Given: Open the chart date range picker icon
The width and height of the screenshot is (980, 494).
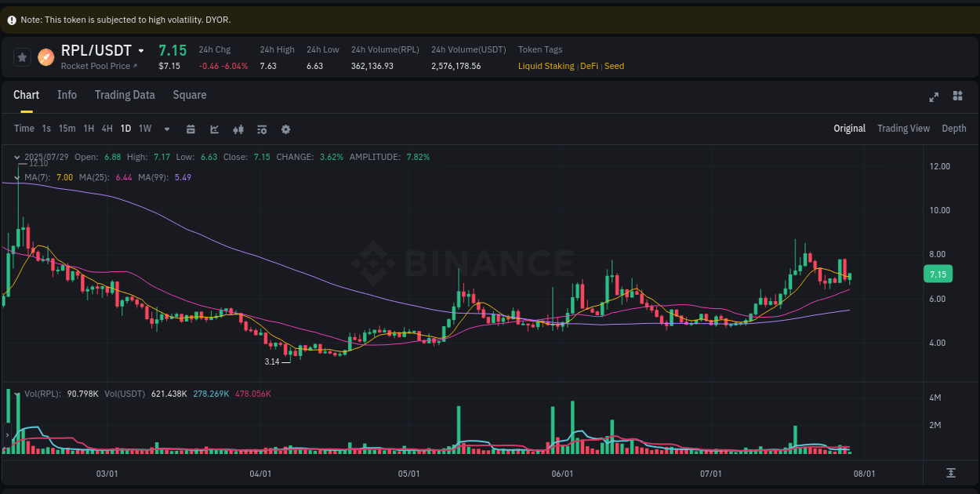Looking at the screenshot, I should coord(191,129).
